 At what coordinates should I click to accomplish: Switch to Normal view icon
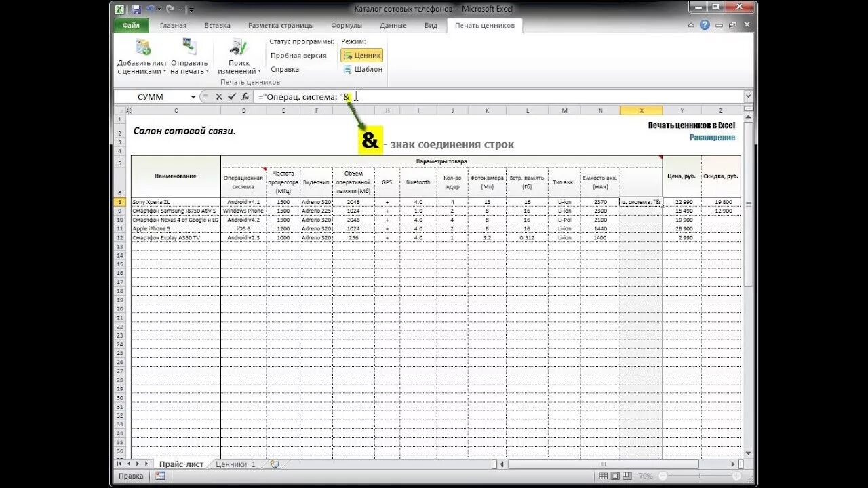[x=604, y=476]
